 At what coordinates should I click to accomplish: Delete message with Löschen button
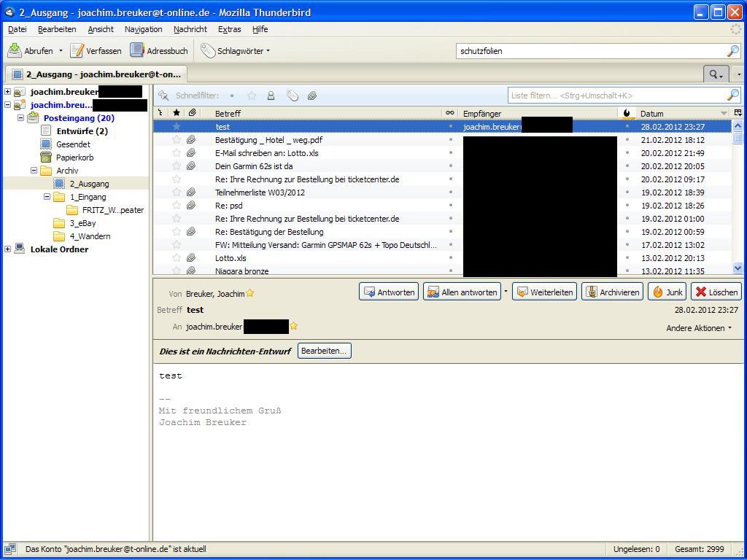(x=716, y=292)
